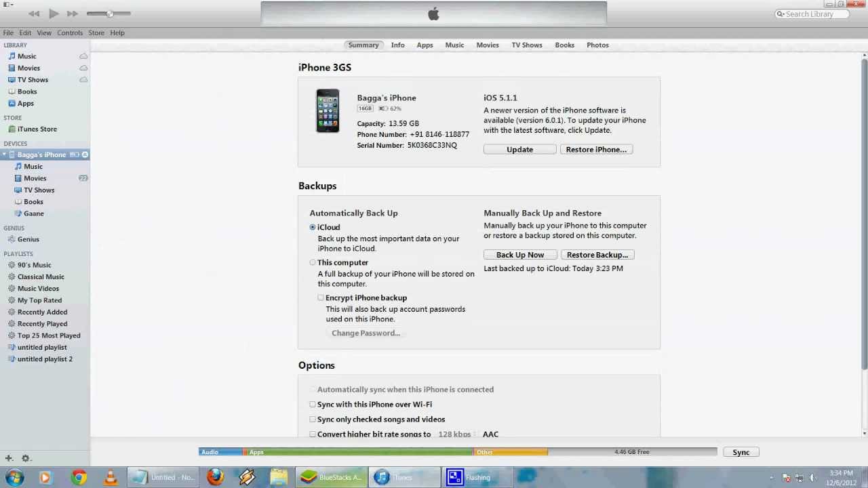Click the iCloud icon next to Library TV Shows
This screenshot has width=868, height=488.
[83, 80]
